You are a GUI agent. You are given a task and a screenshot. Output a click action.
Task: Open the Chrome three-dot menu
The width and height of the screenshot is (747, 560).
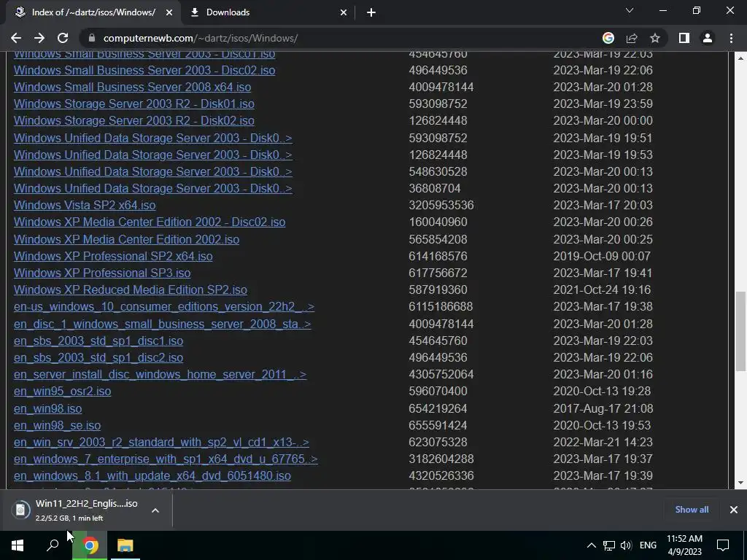pos(731,38)
